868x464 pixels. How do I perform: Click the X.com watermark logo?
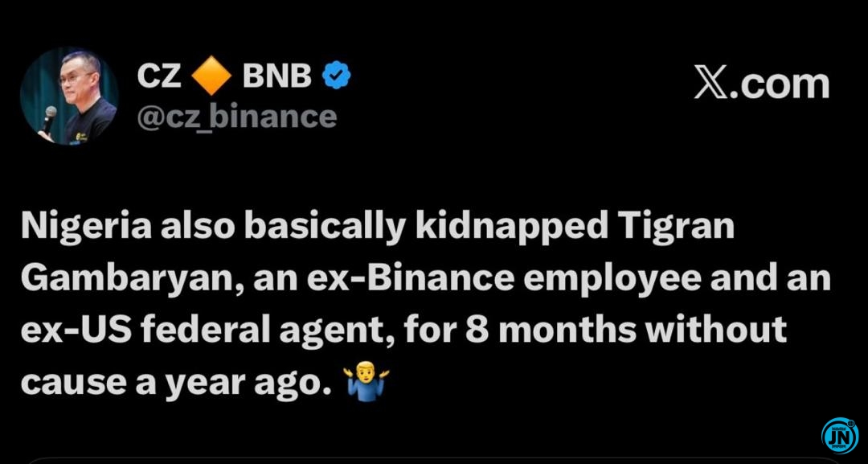761,84
